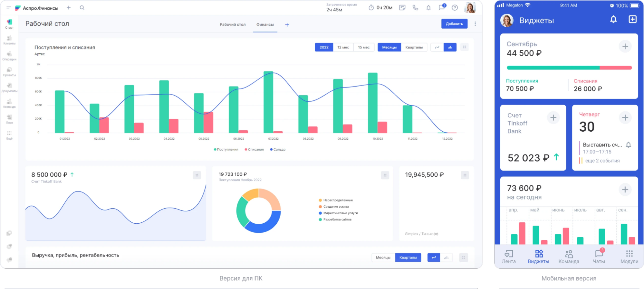The height and width of the screenshot is (289, 644).
Task: Expand the Сентябрь widget with plus button
Action: point(625,47)
